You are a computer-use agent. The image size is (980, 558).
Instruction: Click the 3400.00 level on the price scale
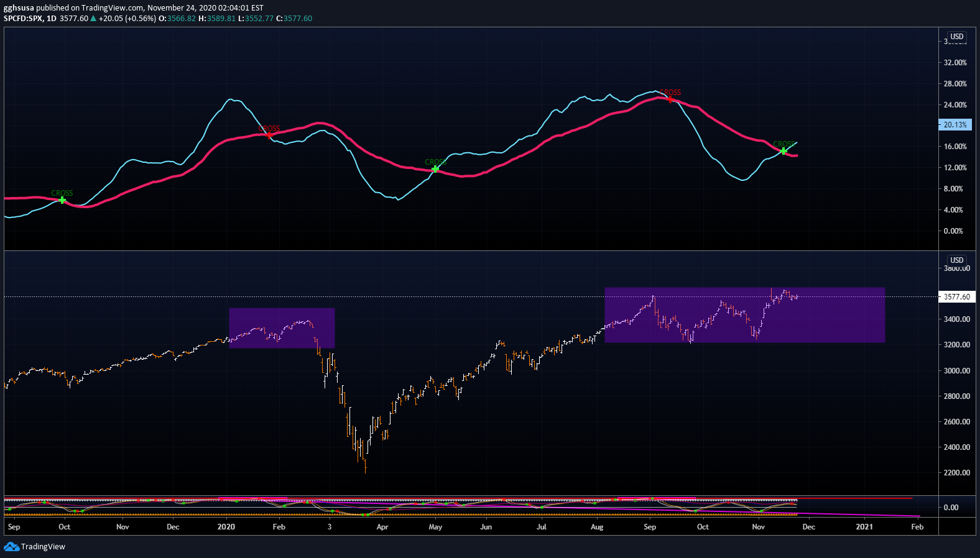[957, 319]
